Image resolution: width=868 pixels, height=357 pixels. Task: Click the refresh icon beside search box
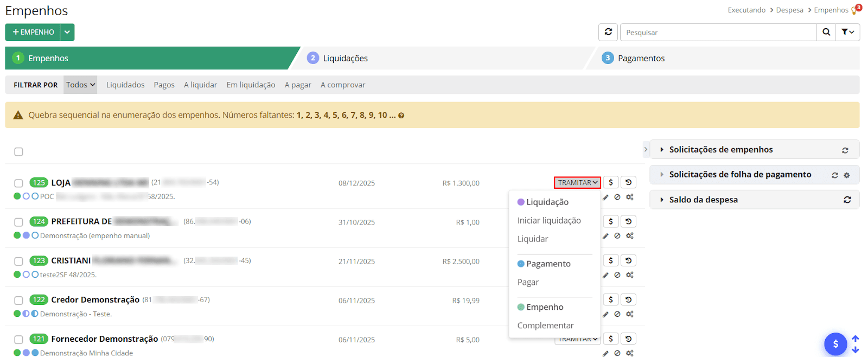point(608,32)
